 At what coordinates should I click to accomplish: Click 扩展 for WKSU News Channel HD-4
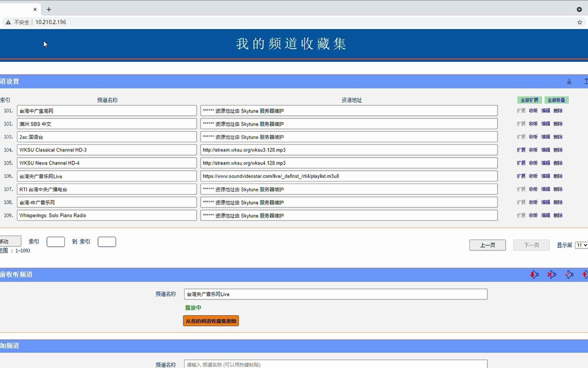click(x=521, y=163)
